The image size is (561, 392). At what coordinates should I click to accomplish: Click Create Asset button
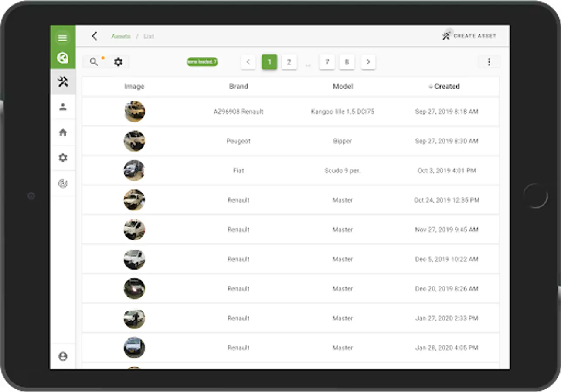(x=469, y=36)
